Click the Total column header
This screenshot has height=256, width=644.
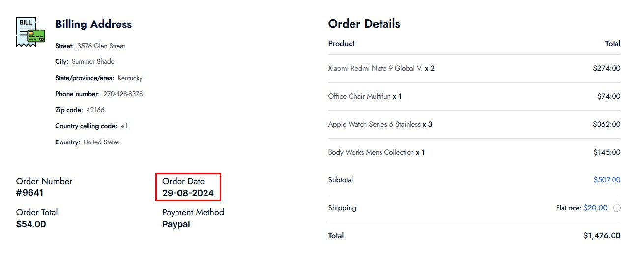click(613, 44)
